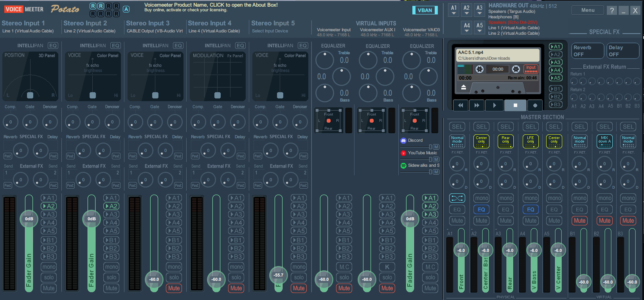Image resolution: width=644 pixels, height=300 pixels.
Task: Switch Stereo Input 1 to 3D Panel
Action: (47, 55)
